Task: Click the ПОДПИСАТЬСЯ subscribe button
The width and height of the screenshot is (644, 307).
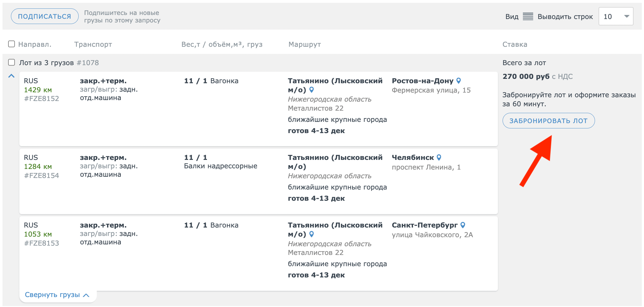Action: coord(45,16)
